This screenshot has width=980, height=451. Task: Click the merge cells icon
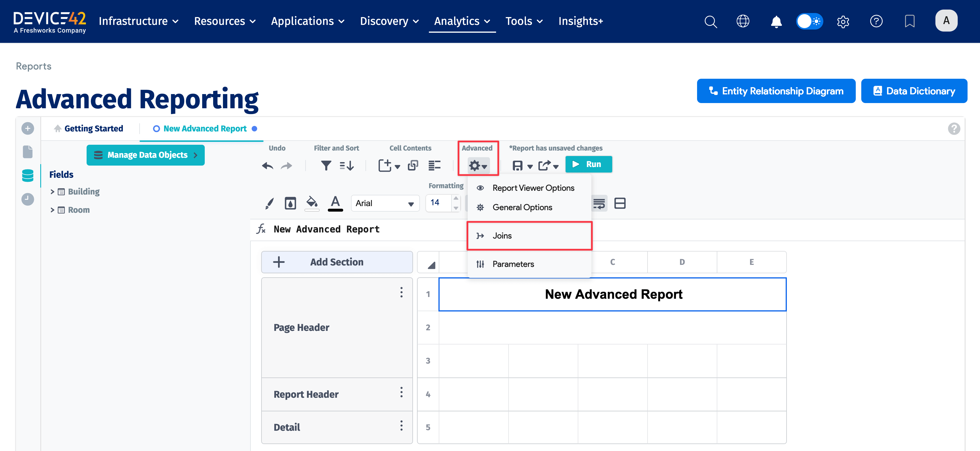pos(620,203)
